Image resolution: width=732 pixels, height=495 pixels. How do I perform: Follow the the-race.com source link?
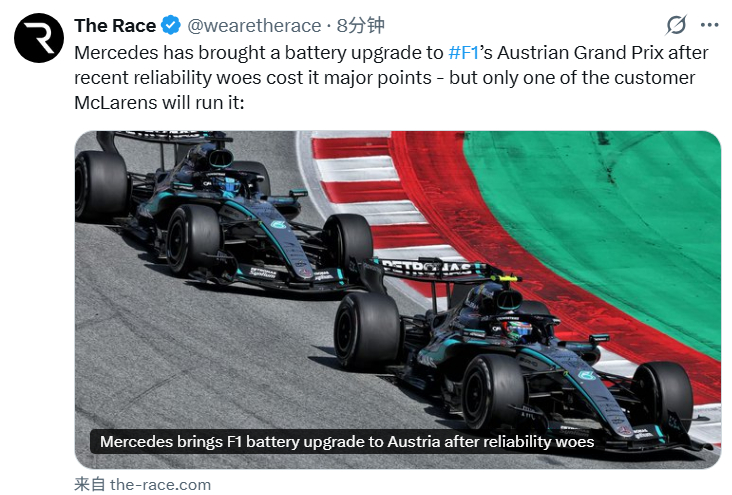pos(160,485)
